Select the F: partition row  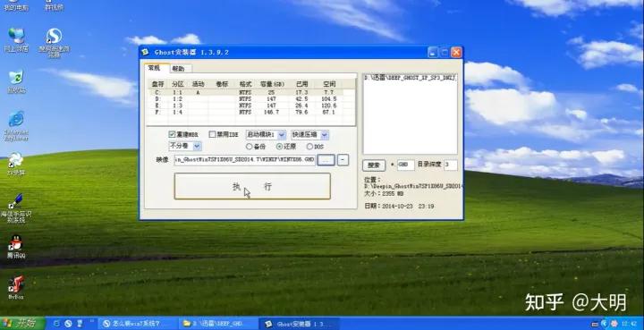(251, 112)
